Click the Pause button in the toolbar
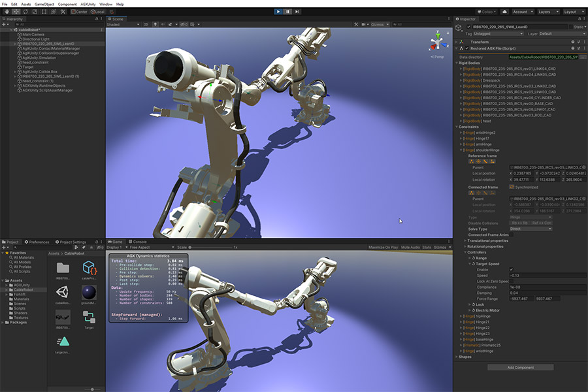This screenshot has width=588, height=392. tap(287, 12)
